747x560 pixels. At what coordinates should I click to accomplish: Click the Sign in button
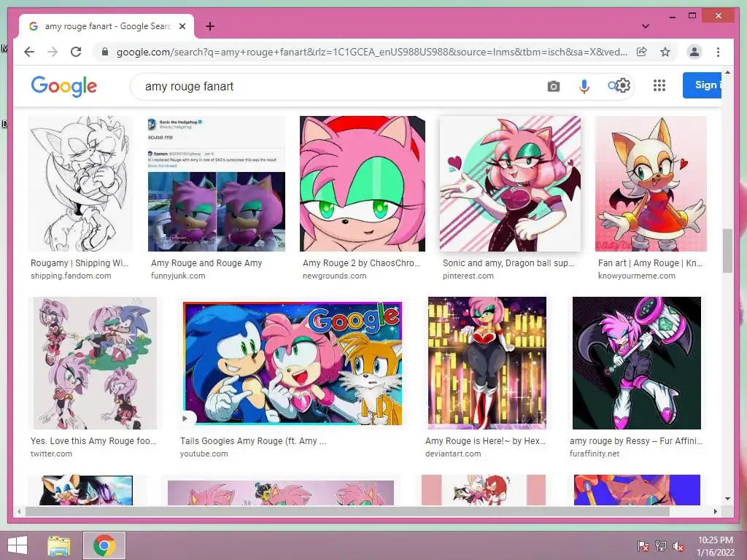click(x=703, y=85)
